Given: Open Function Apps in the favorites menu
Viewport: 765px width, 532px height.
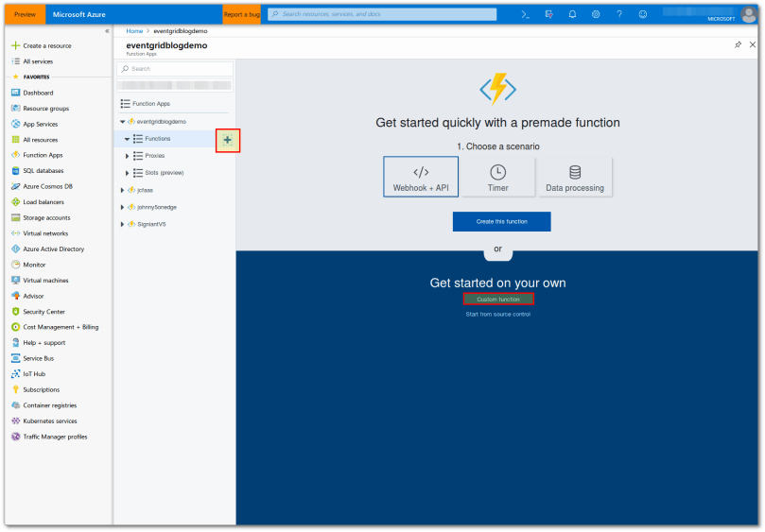Looking at the screenshot, I should click(x=43, y=155).
